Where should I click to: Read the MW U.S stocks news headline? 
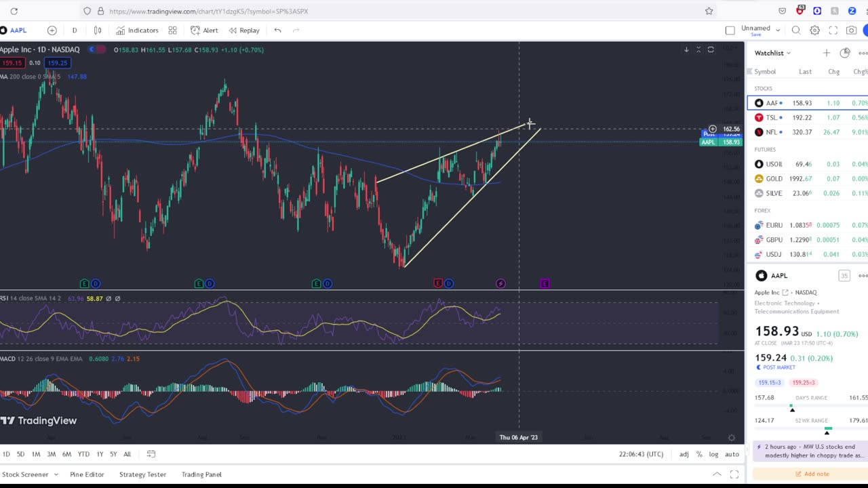coord(815,451)
